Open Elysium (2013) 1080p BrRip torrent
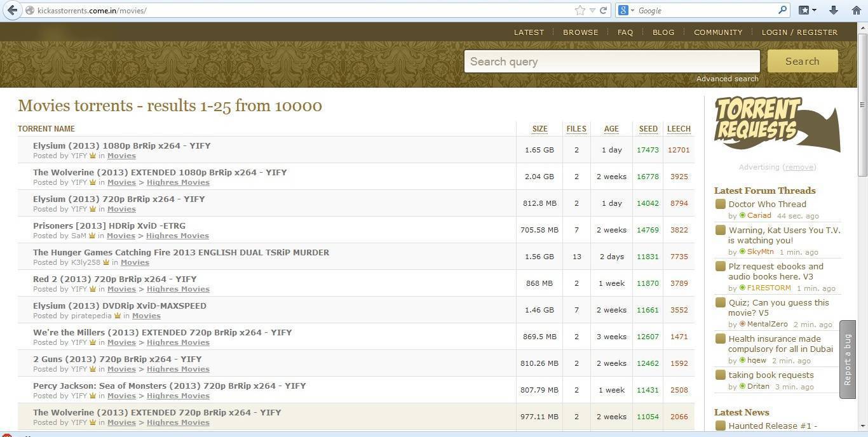Screen dimensions: 868x437 click(121, 145)
